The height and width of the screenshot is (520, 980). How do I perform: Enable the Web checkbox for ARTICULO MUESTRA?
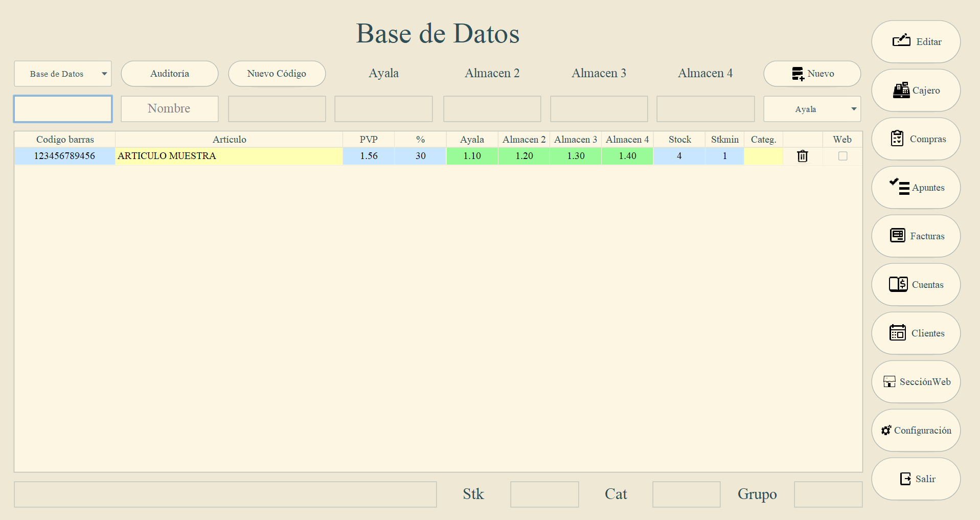(842, 156)
